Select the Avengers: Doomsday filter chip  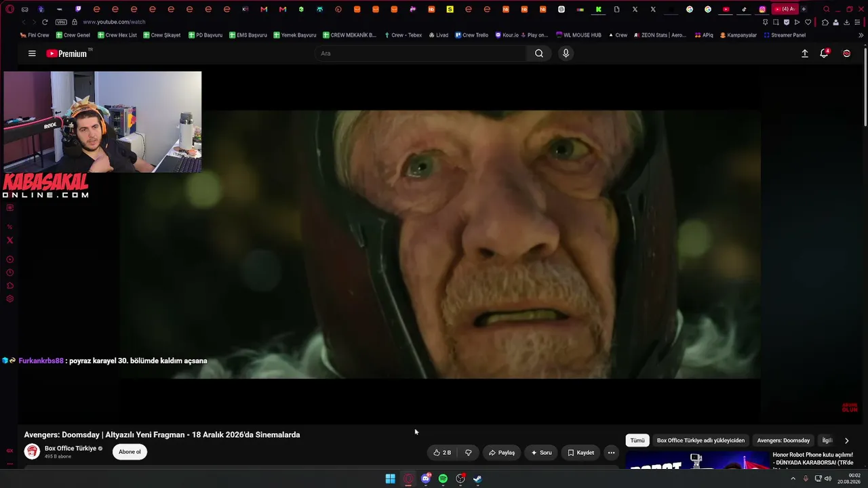click(783, 441)
